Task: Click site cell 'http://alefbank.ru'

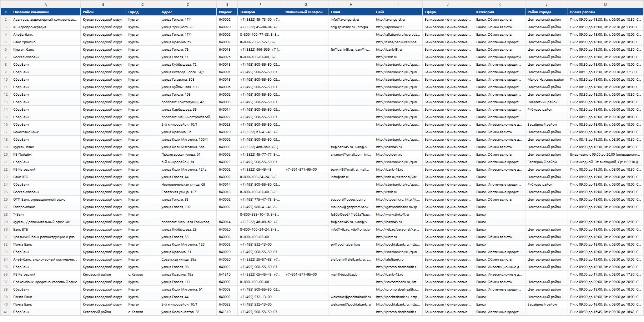Action: (398, 259)
